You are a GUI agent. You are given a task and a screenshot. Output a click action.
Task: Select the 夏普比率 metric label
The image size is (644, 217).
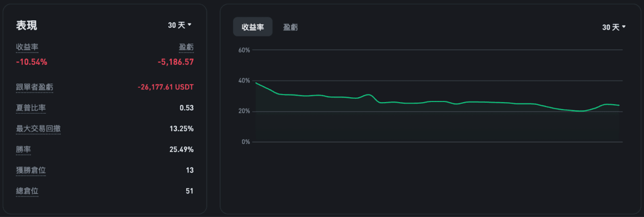pos(31,108)
